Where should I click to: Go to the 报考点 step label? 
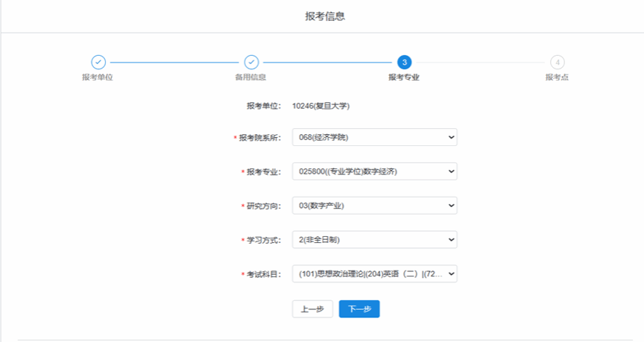tap(557, 77)
